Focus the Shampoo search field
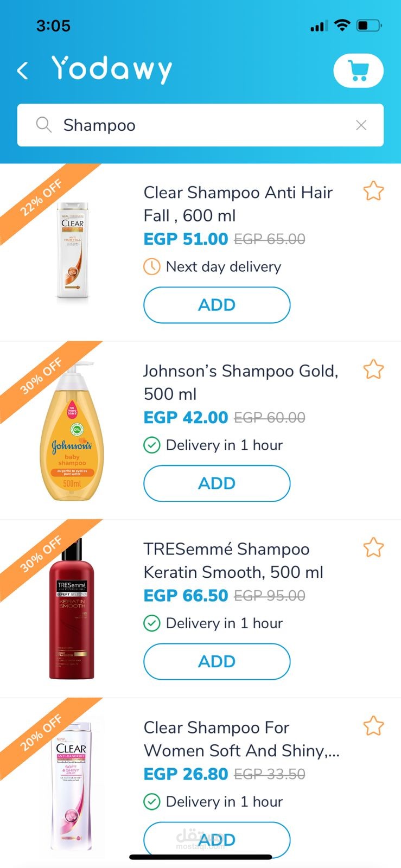The image size is (401, 868). 200,125
